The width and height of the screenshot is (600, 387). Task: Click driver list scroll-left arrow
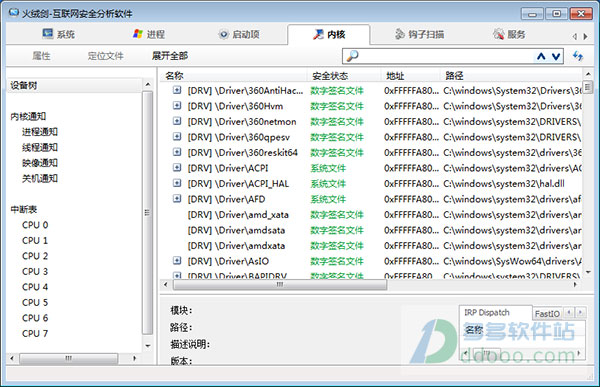[166, 284]
